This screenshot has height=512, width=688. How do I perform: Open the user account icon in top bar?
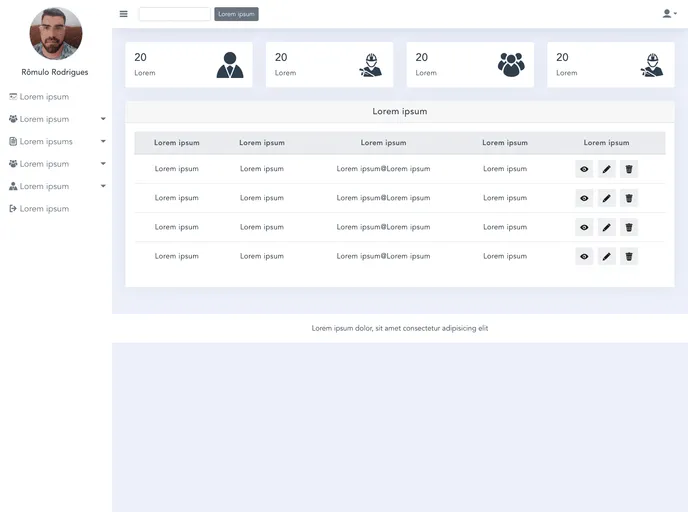(669, 14)
